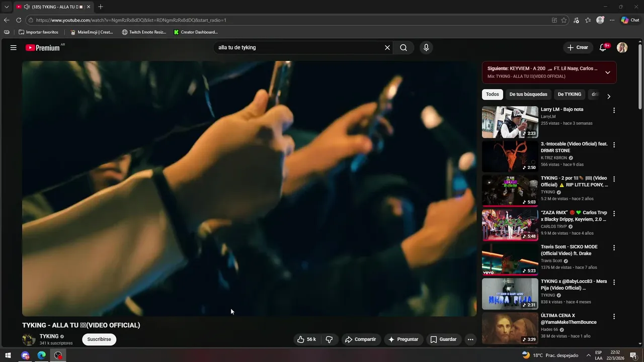Click the Compartir button

(x=361, y=339)
